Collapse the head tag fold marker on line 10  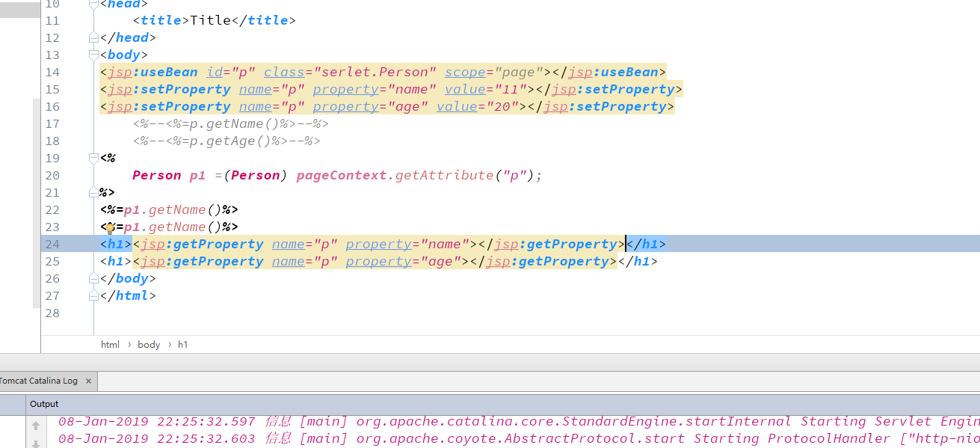(x=93, y=4)
